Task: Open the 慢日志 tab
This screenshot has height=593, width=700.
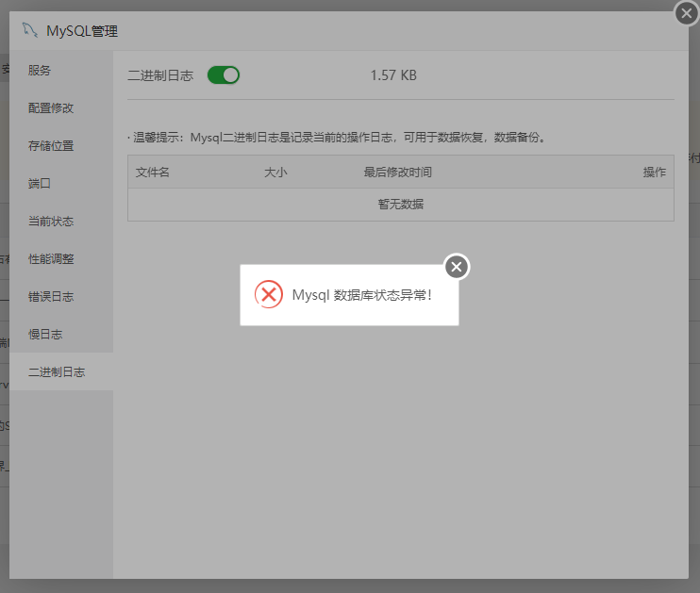Action: tap(61, 334)
